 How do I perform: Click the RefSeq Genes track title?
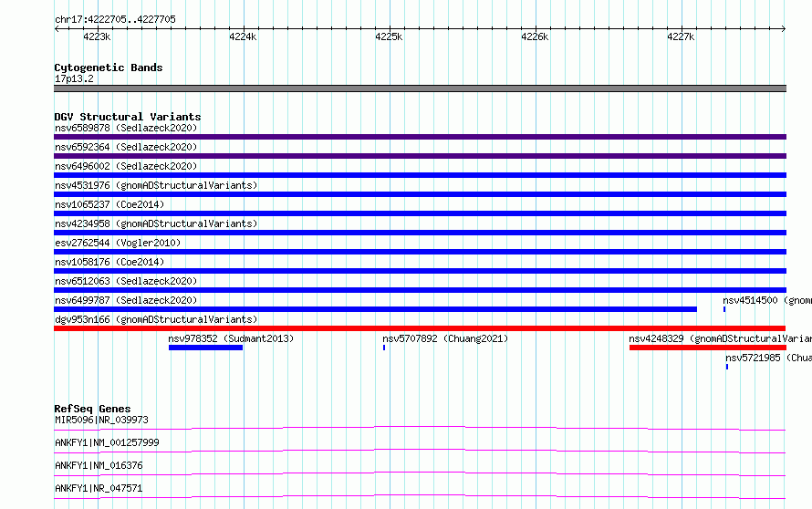click(x=92, y=409)
